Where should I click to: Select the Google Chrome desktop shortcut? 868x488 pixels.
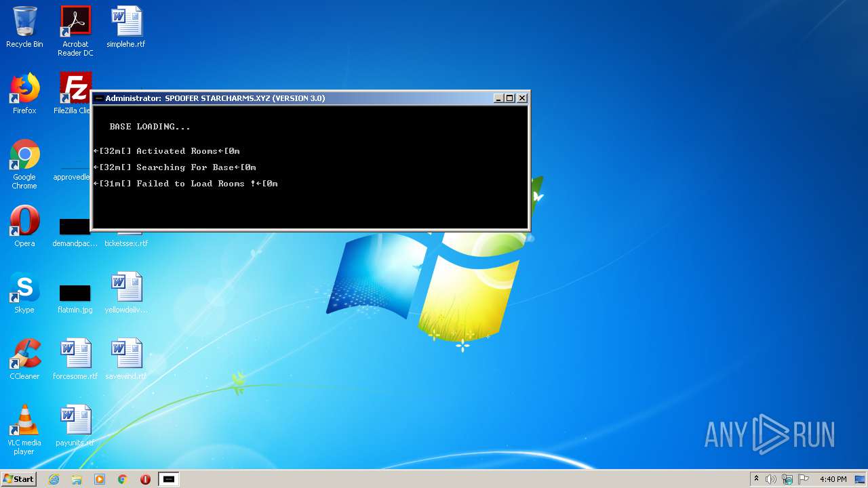[x=24, y=164]
